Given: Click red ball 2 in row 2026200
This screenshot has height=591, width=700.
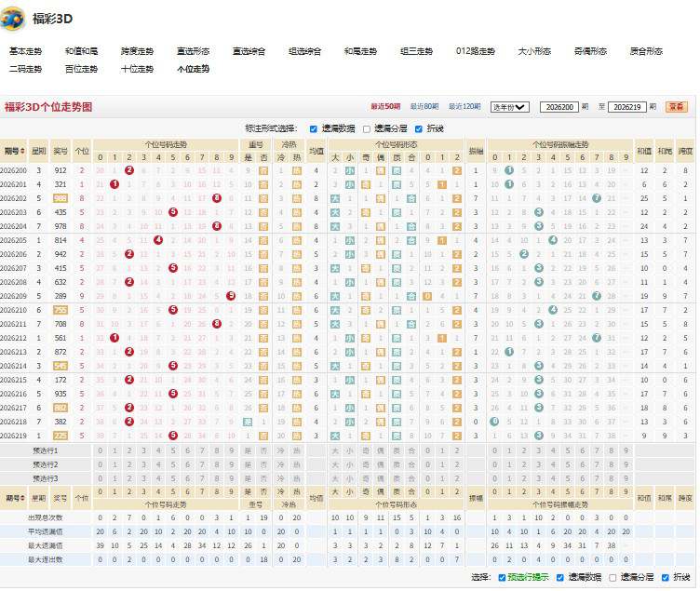Looking at the screenshot, I should (x=129, y=170).
